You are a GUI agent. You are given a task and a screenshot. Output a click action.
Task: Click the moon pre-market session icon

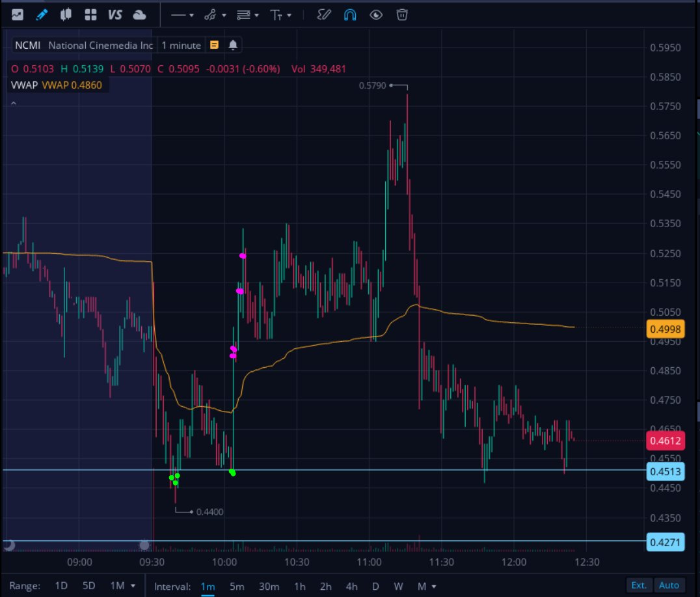click(9, 545)
